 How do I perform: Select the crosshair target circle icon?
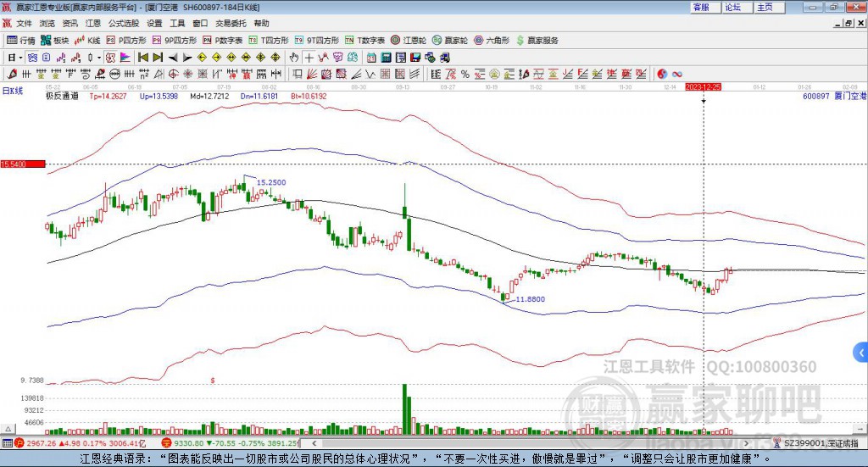coord(173,74)
